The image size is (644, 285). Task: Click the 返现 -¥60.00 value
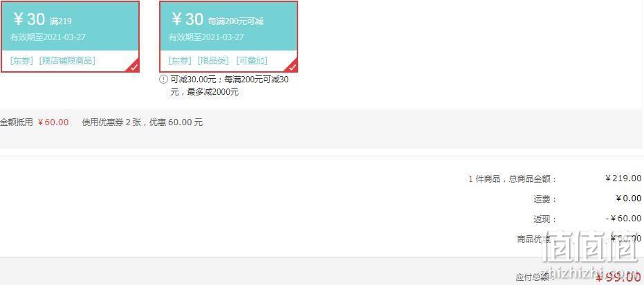pyautogui.click(x=623, y=219)
